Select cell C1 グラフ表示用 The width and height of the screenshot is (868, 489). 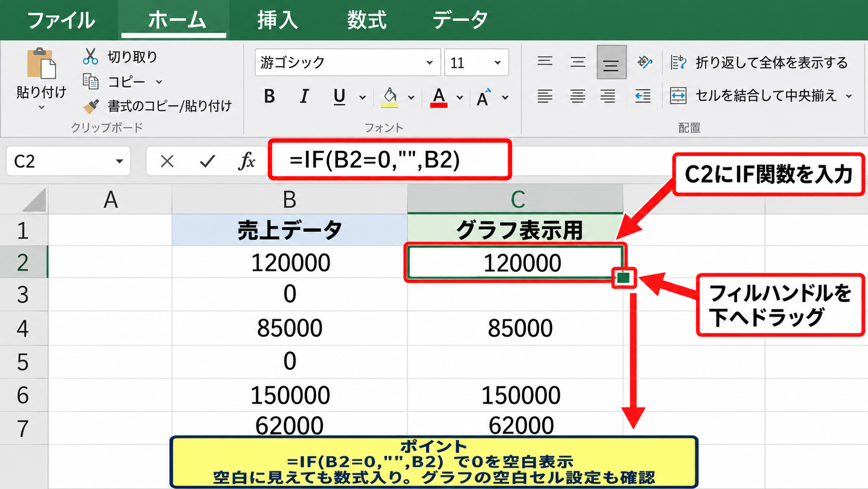pos(516,230)
